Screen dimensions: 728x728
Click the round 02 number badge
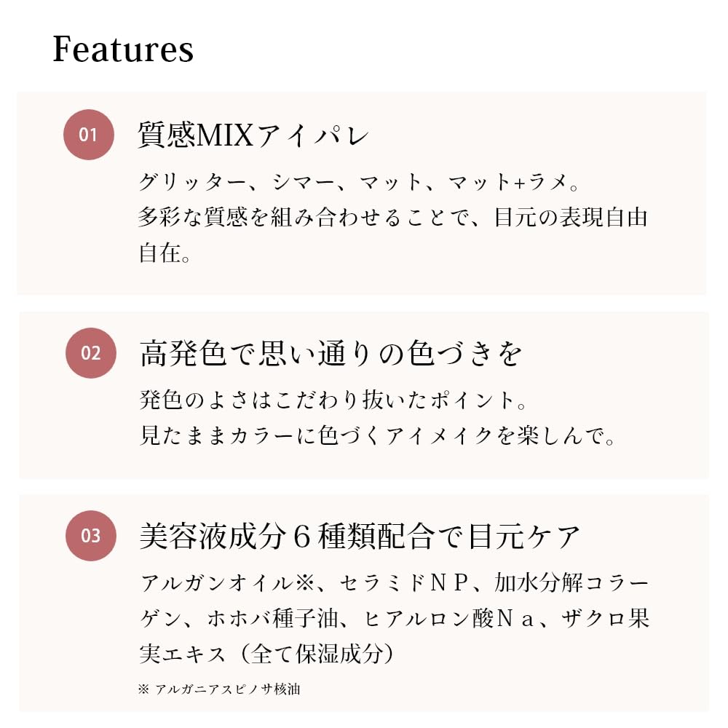pyautogui.click(x=90, y=354)
